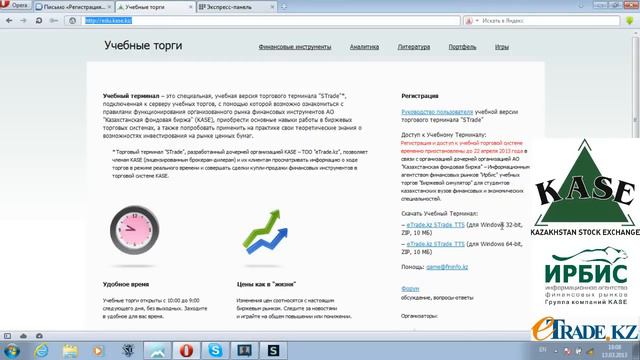Open the «Портфель» menu link

point(462,47)
